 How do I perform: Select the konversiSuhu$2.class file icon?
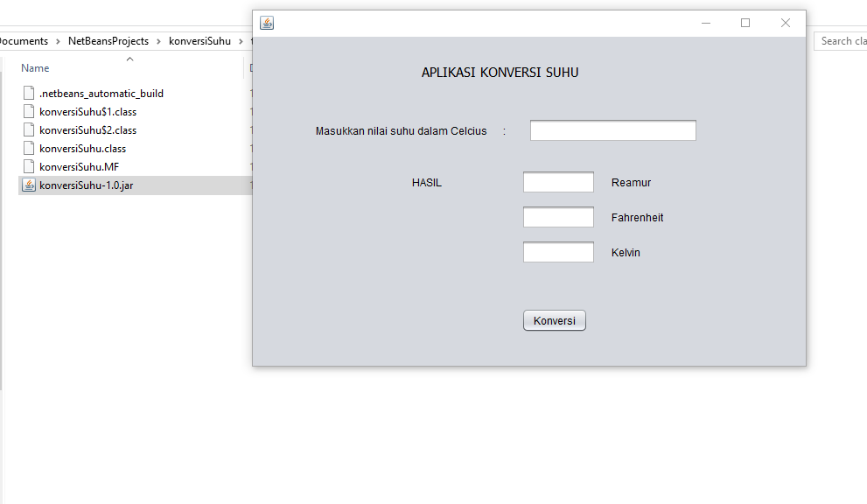tap(29, 130)
